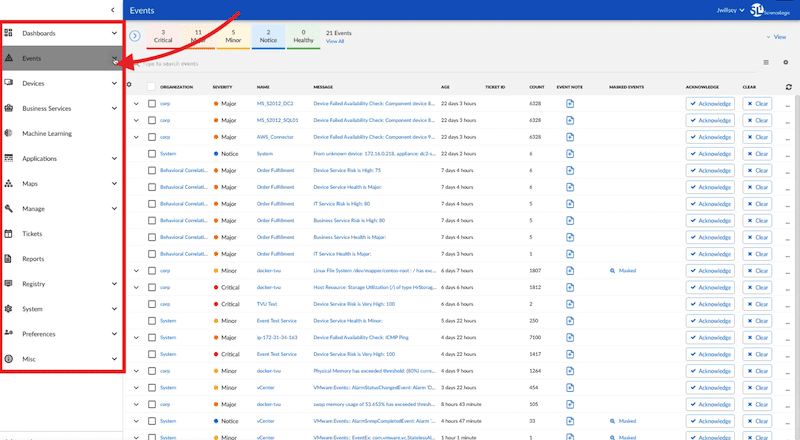Open row menu dots for MS_S2012_DC2

pos(788,105)
